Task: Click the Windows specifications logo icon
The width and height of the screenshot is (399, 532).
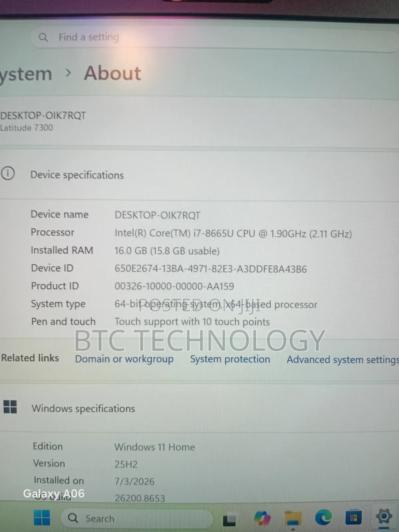Action: (10, 407)
